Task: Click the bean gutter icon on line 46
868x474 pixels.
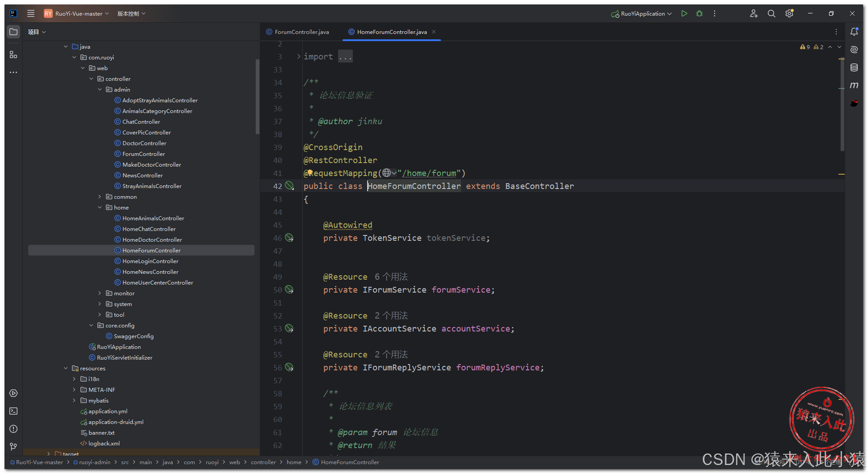Action: coord(289,238)
